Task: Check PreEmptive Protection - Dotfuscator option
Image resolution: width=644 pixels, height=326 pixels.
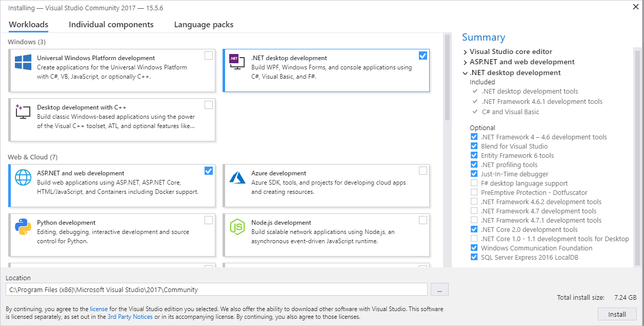Action: pos(474,193)
